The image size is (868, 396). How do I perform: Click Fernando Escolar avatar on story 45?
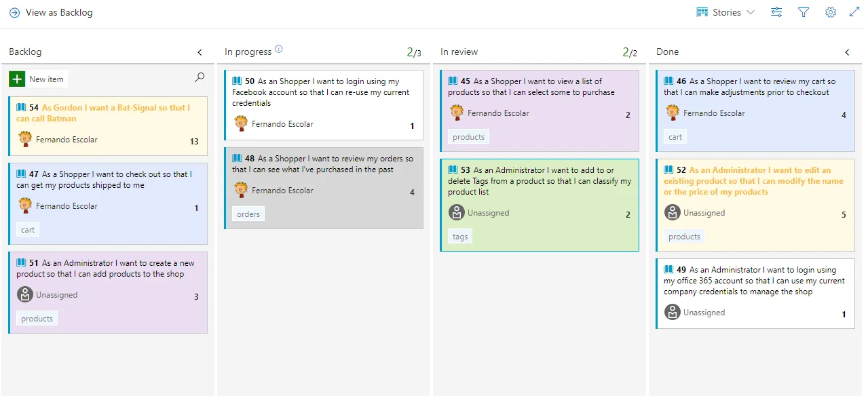pyautogui.click(x=457, y=113)
